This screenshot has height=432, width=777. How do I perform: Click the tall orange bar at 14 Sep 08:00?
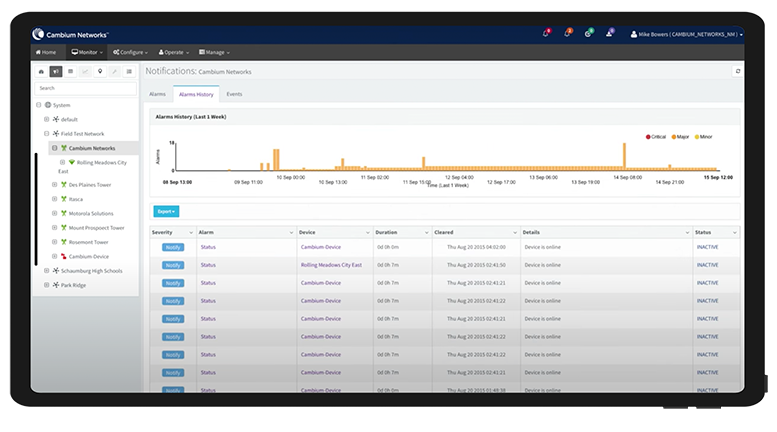tap(624, 156)
